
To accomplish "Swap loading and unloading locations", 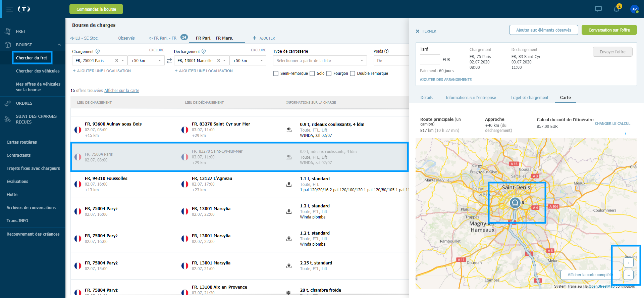I will click(x=169, y=61).
